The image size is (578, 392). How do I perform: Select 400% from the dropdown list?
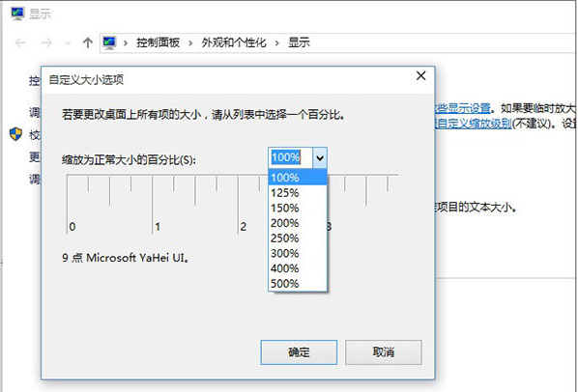298,268
